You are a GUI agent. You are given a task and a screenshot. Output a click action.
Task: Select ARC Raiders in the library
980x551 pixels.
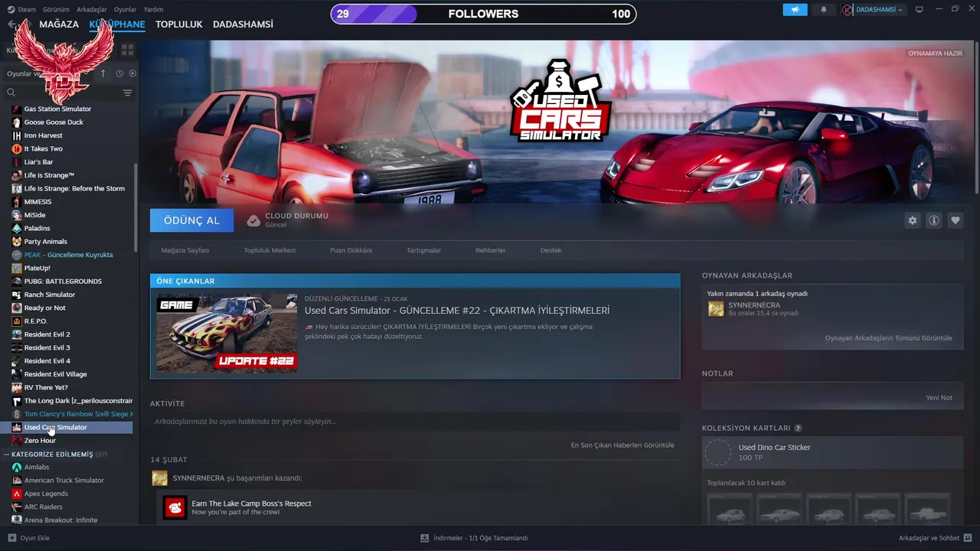point(43,507)
